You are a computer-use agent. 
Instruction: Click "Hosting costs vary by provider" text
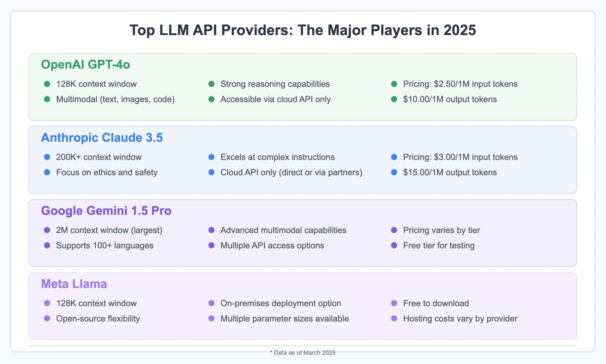click(x=460, y=319)
